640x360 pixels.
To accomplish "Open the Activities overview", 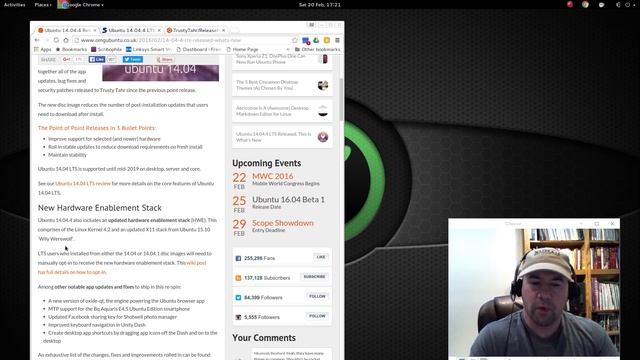I will [x=15, y=5].
